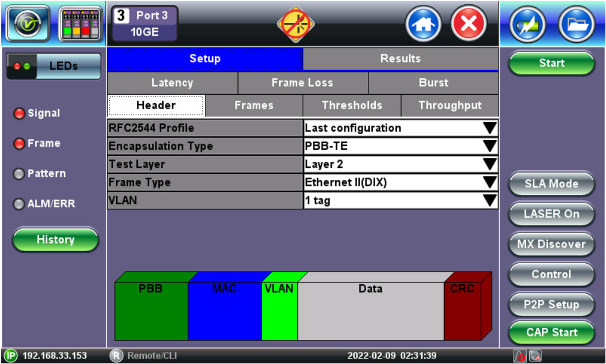Toggle the SLA Mode button
This screenshot has width=606, height=364.
[551, 184]
